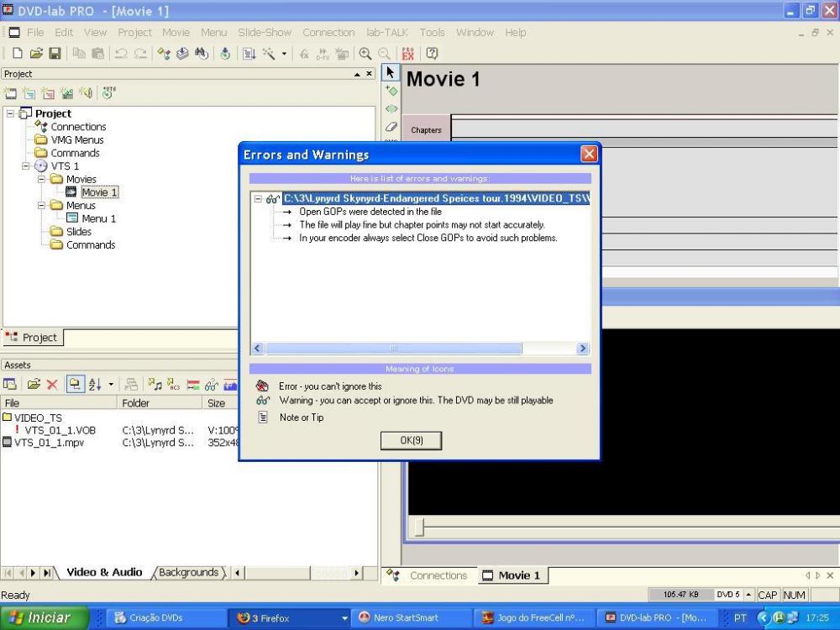This screenshot has height=630, width=840.
Task: Click the help question mark toolbar icon
Action: pyautogui.click(x=432, y=53)
